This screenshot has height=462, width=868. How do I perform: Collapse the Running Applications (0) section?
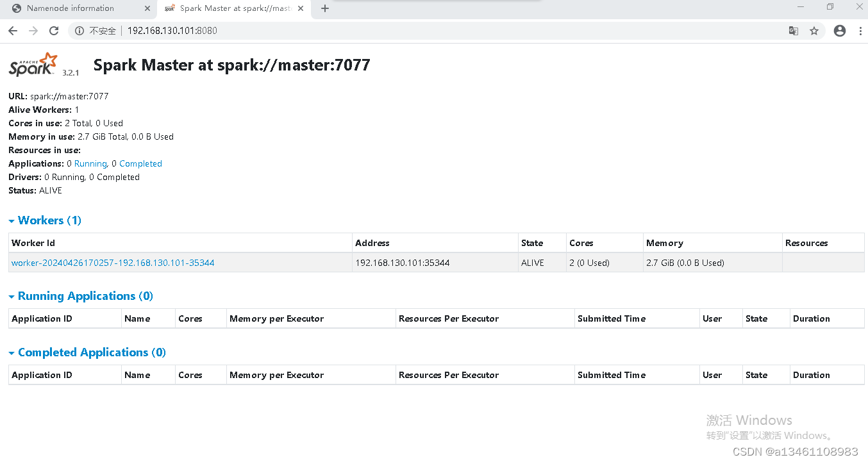[81, 296]
